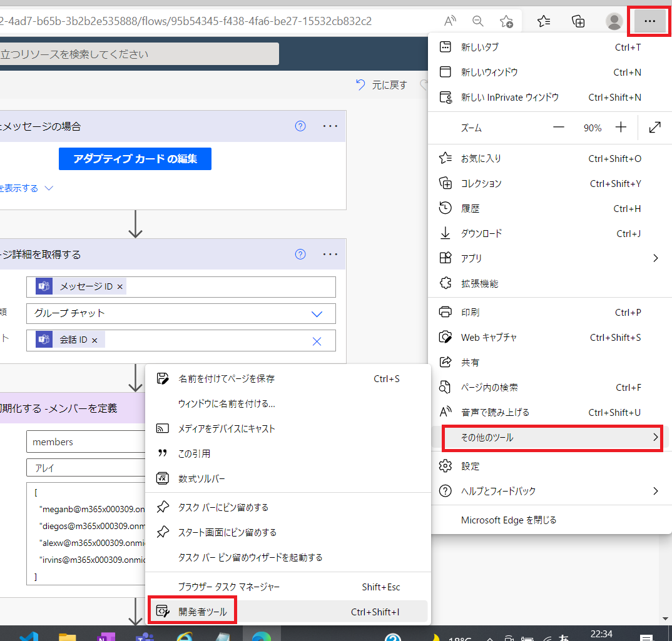Choose Microsoft Edge を閉じる
The width and height of the screenshot is (672, 641).
click(x=550, y=520)
